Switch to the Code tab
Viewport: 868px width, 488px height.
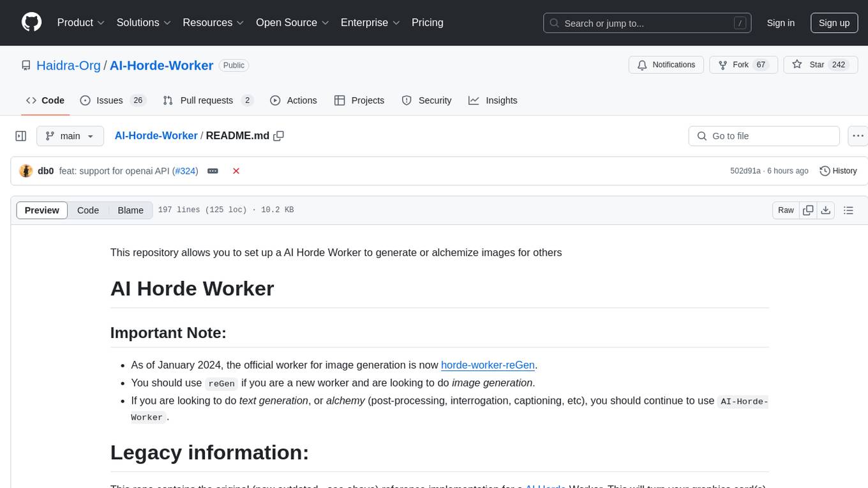pos(45,100)
